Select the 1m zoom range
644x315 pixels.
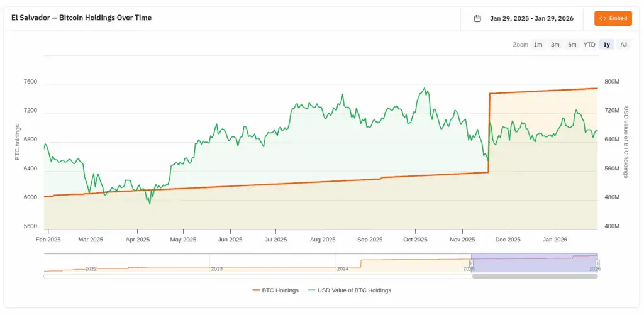point(538,45)
